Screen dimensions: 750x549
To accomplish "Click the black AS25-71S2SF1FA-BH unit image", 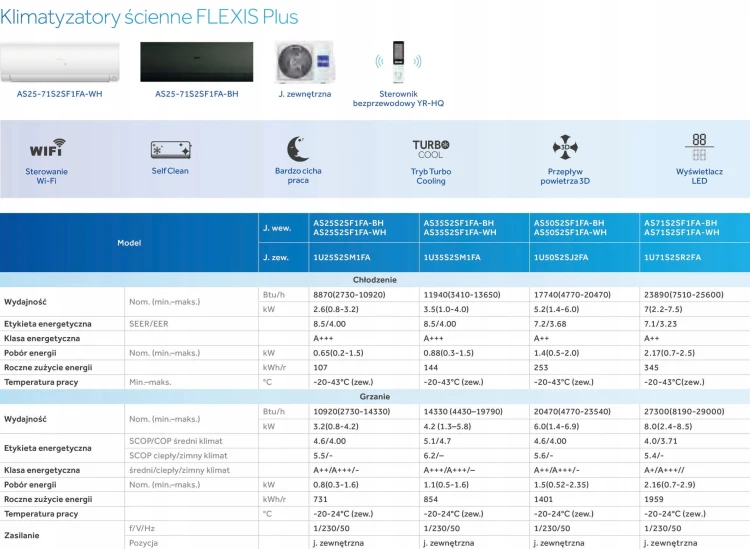I will pos(197,62).
